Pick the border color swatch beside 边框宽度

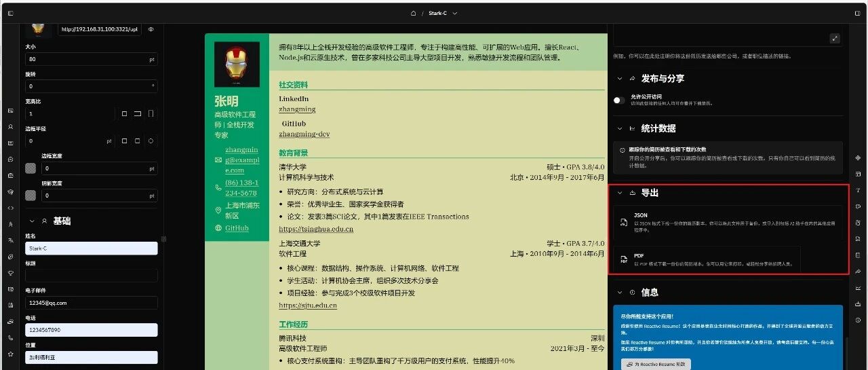tap(31, 168)
